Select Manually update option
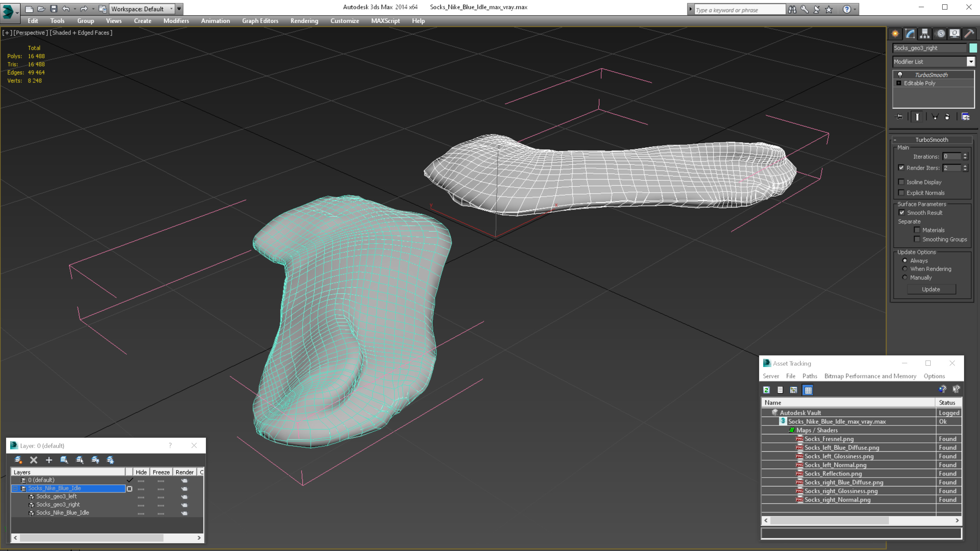 point(905,277)
